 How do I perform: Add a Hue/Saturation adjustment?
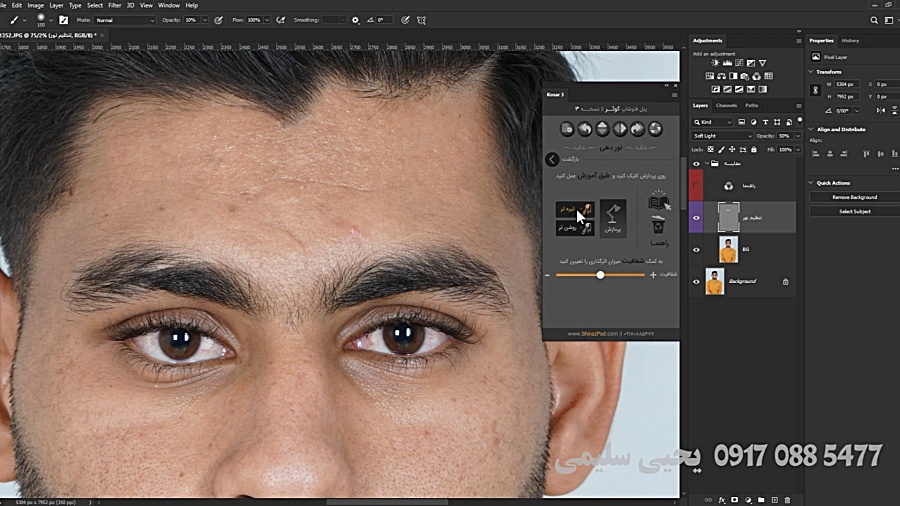coord(709,76)
